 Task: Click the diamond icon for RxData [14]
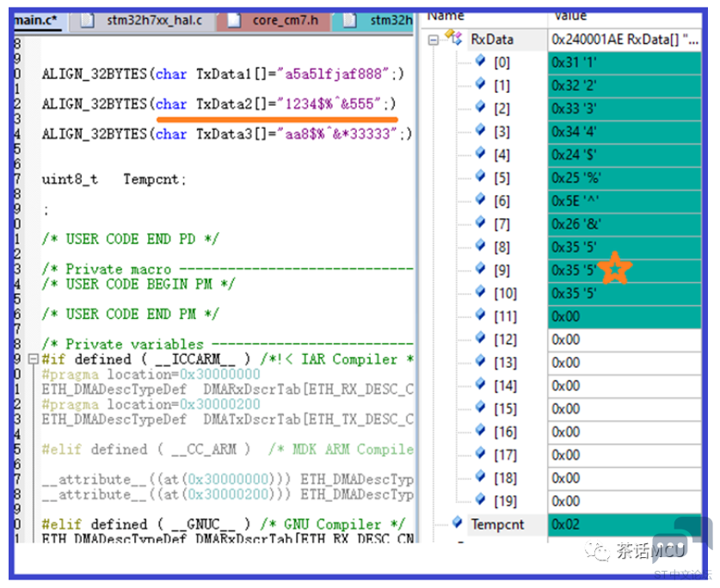point(480,383)
